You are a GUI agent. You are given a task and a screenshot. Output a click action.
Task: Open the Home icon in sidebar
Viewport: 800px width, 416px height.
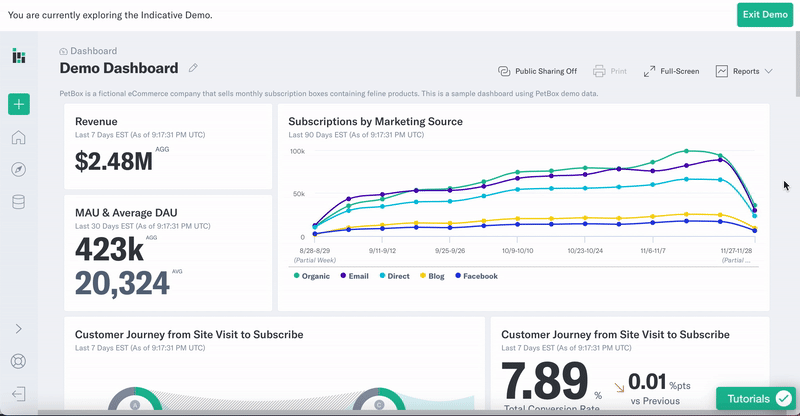18,137
